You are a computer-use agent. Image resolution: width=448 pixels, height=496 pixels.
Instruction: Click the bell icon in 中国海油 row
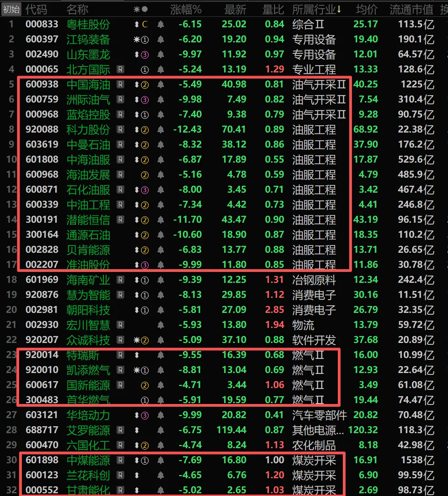pyautogui.click(x=161, y=84)
